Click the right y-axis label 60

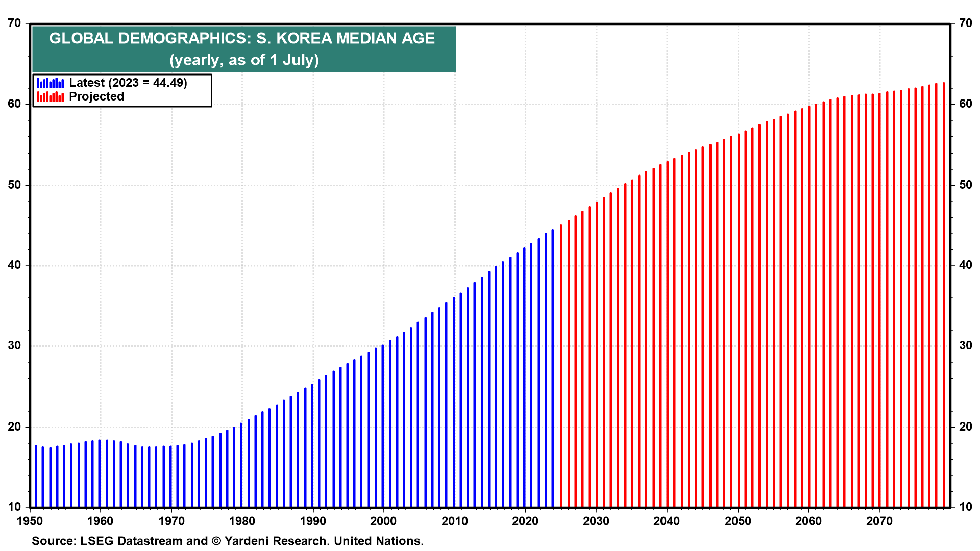[966, 104]
